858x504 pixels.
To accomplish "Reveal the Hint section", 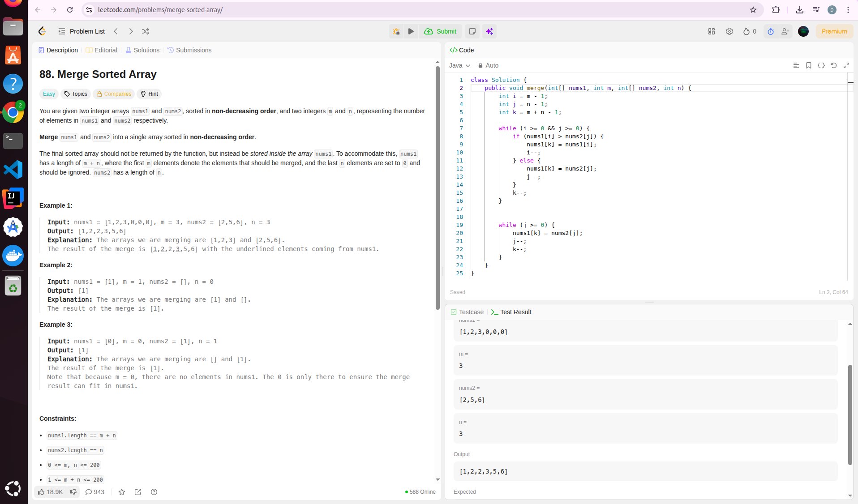I will (149, 94).
